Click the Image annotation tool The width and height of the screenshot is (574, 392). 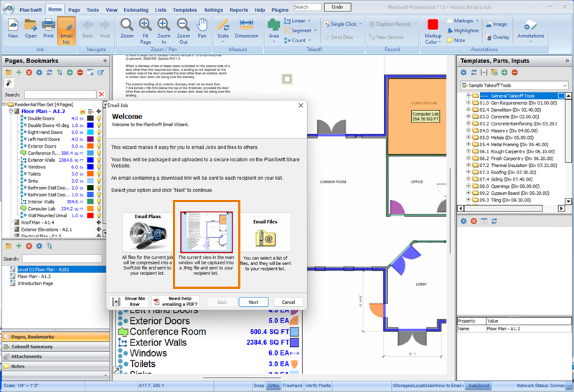(496, 24)
